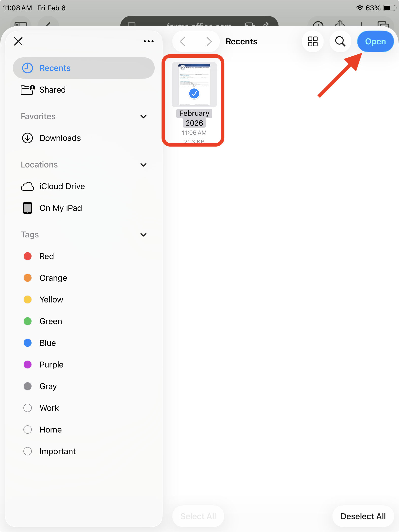The height and width of the screenshot is (532, 399).
Task: Select Recents in the sidebar
Action: tap(84, 68)
